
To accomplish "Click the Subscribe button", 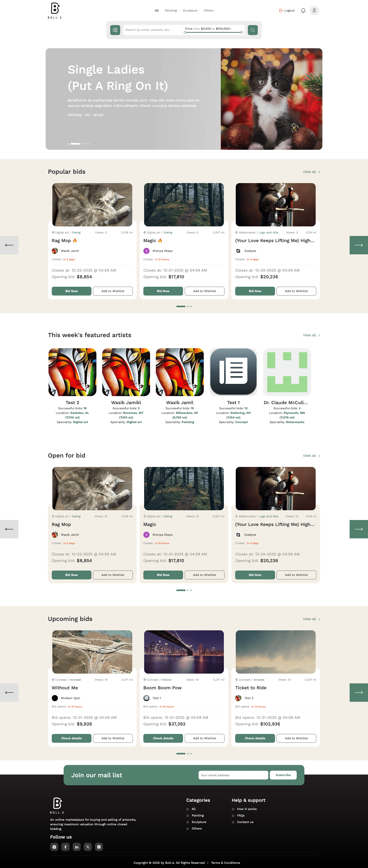I will [283, 775].
